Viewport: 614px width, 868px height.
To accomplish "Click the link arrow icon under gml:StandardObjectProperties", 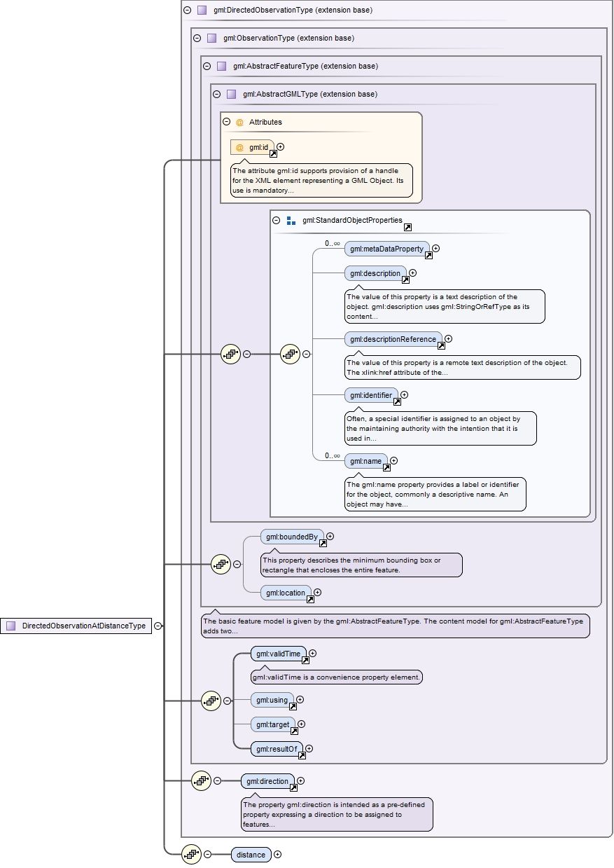I will [x=407, y=227].
